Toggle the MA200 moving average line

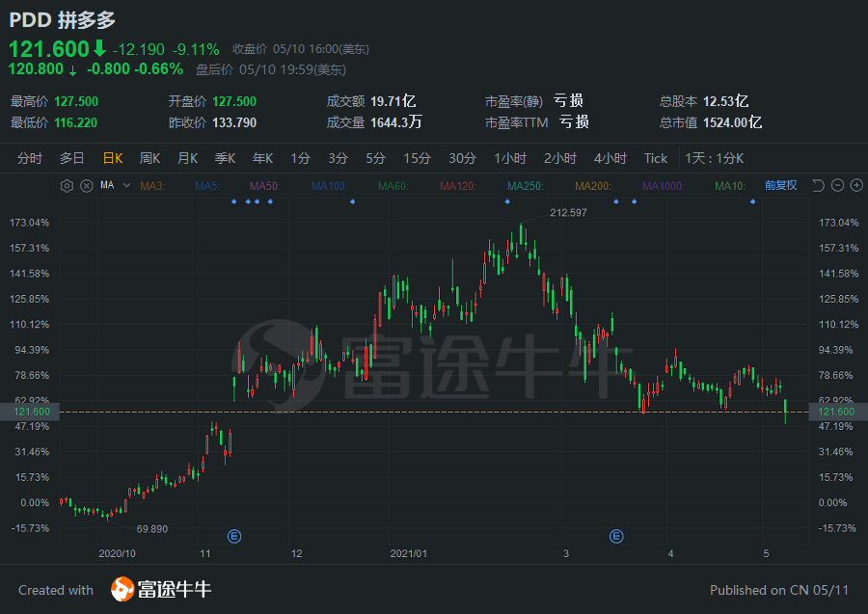593,186
